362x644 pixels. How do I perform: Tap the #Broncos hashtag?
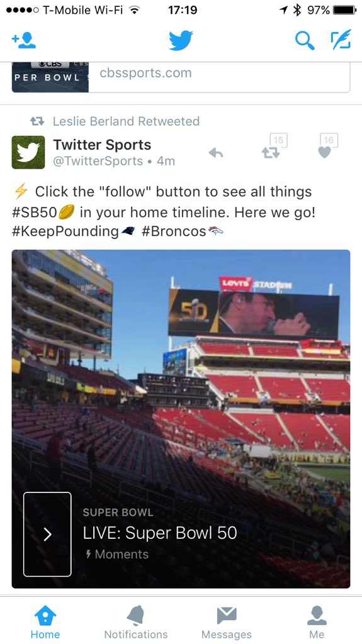pos(174,231)
